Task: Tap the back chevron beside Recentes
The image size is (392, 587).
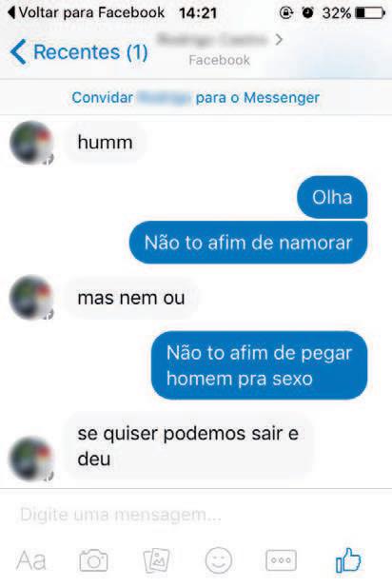Action: pyautogui.click(x=18, y=51)
